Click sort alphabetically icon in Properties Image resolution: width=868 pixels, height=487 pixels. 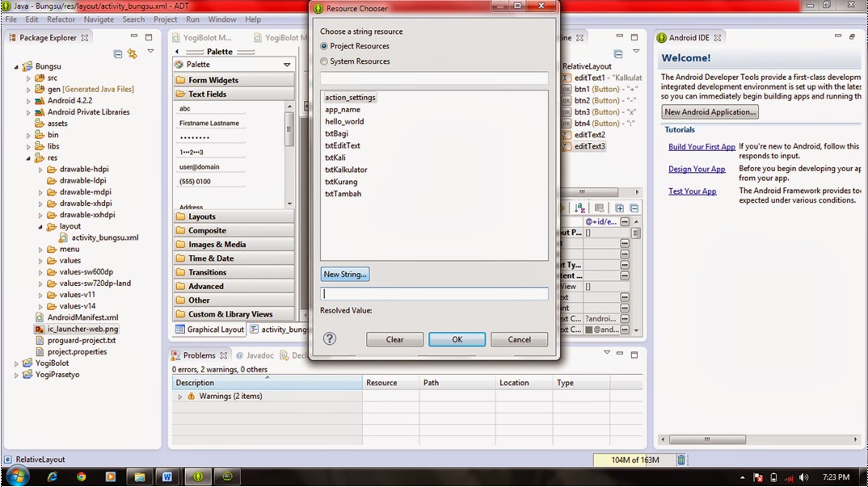pyautogui.click(x=579, y=208)
